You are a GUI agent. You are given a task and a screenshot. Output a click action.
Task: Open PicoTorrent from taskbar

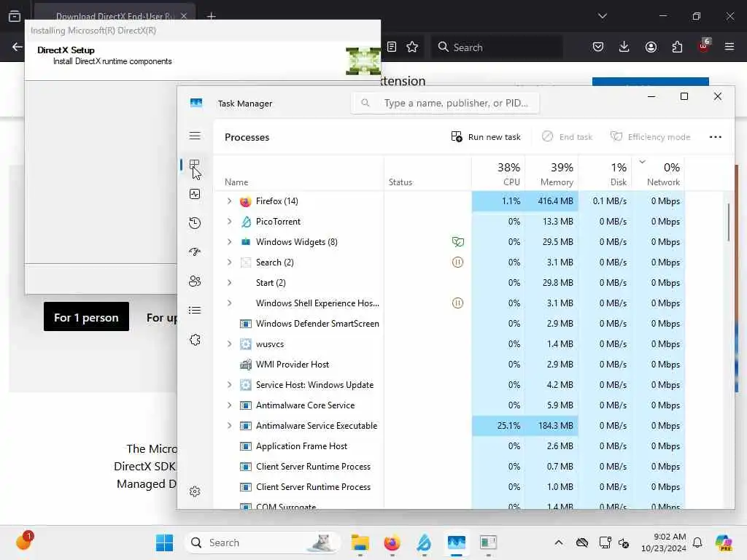(x=424, y=542)
